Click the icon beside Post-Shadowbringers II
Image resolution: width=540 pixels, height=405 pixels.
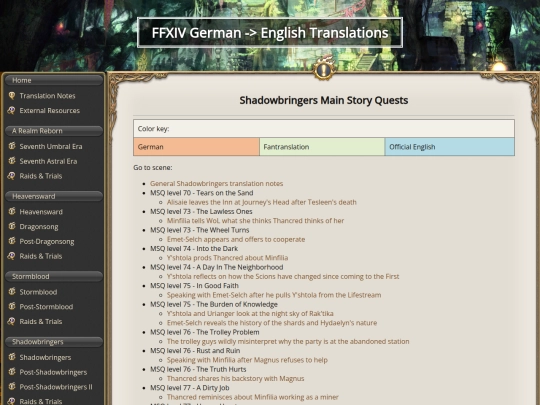[12, 387]
